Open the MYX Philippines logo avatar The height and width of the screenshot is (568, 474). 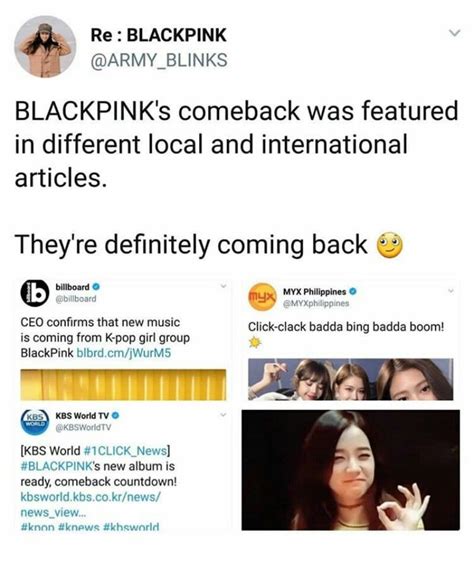point(263,297)
